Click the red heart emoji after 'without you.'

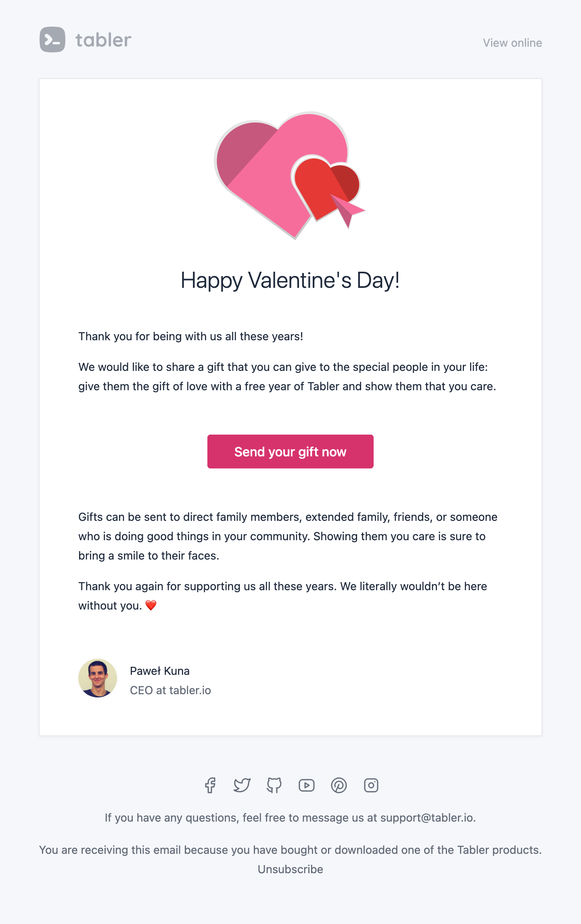coord(151,605)
